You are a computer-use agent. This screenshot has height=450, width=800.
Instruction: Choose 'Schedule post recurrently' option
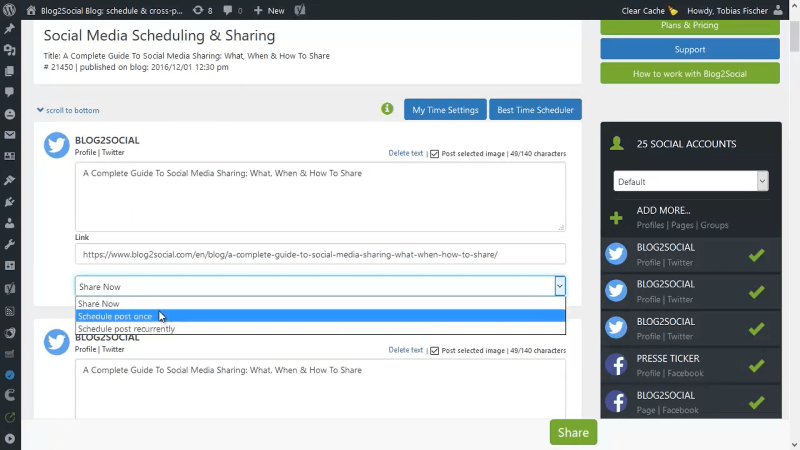point(320,329)
